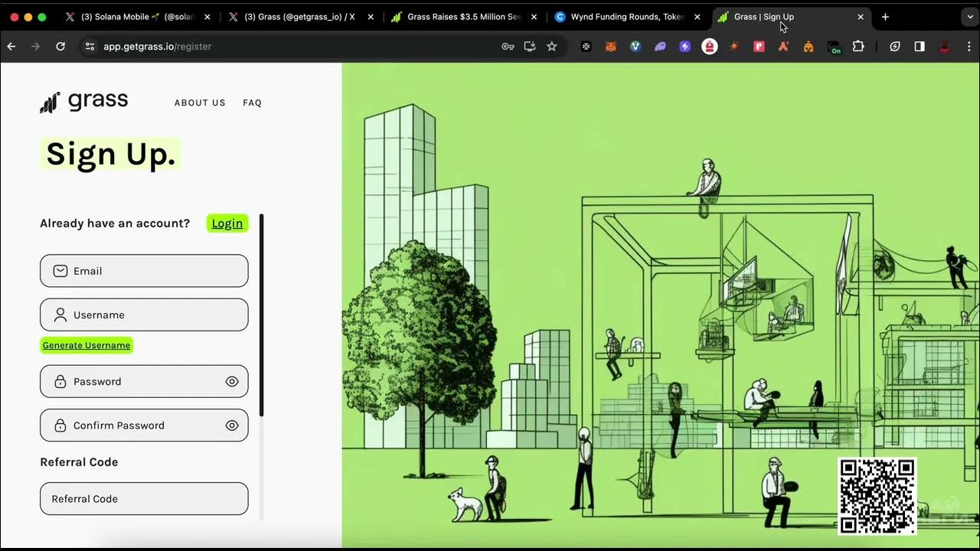Image resolution: width=980 pixels, height=551 pixels.
Task: Reload the Grass sign up page
Action: (60, 47)
